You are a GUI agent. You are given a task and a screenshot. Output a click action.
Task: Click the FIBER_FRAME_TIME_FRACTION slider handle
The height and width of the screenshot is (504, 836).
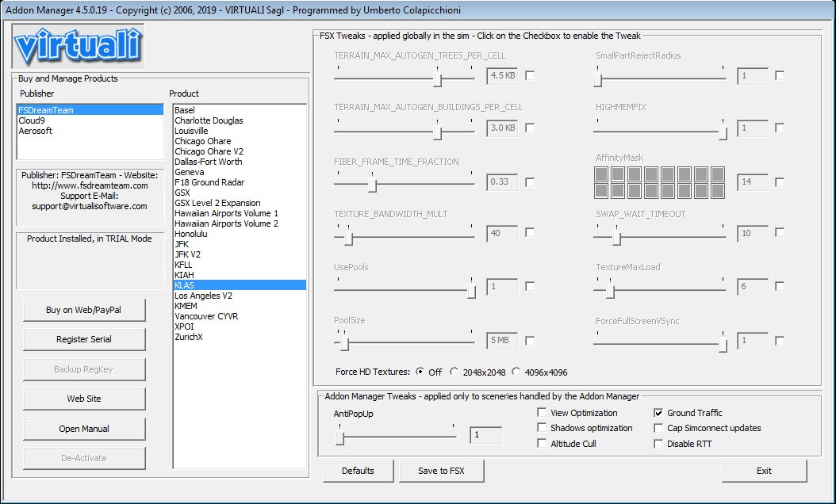click(x=373, y=185)
